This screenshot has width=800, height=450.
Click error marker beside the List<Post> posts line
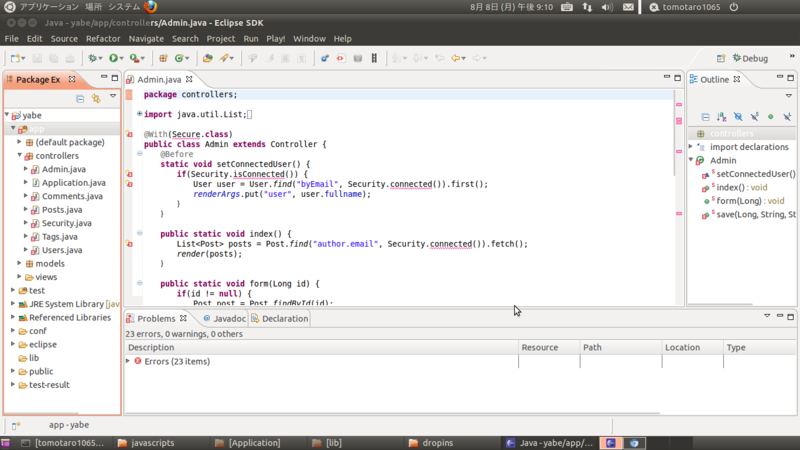129,244
